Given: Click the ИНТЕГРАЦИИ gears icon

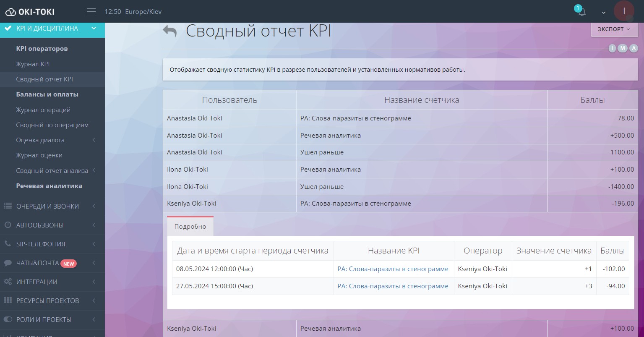Looking at the screenshot, I should (x=8, y=282).
